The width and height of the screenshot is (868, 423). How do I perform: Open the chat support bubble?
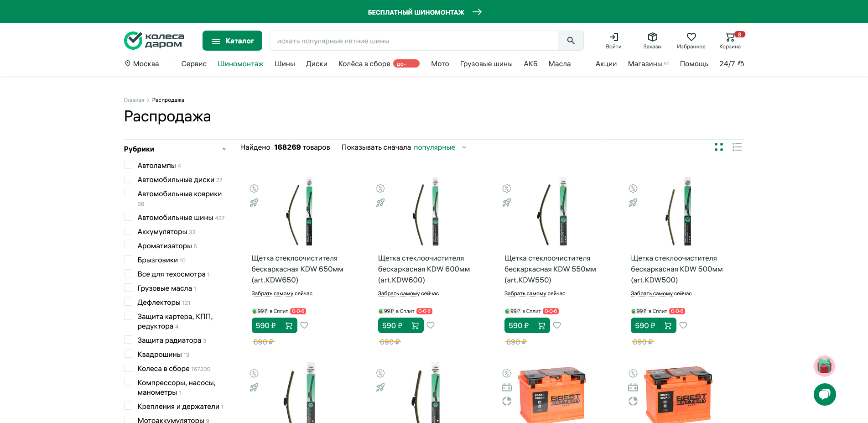coord(825,395)
